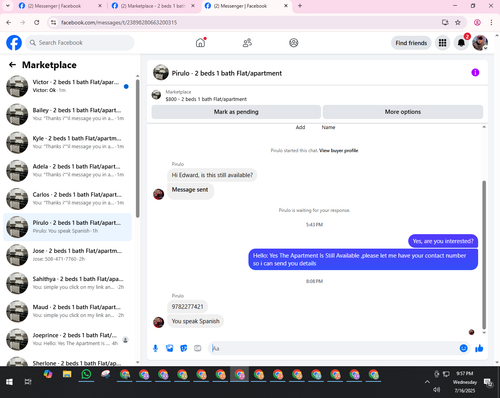Image resolution: width=500 pixels, height=398 pixels.
Task: Click Find friends button
Action: [411, 43]
